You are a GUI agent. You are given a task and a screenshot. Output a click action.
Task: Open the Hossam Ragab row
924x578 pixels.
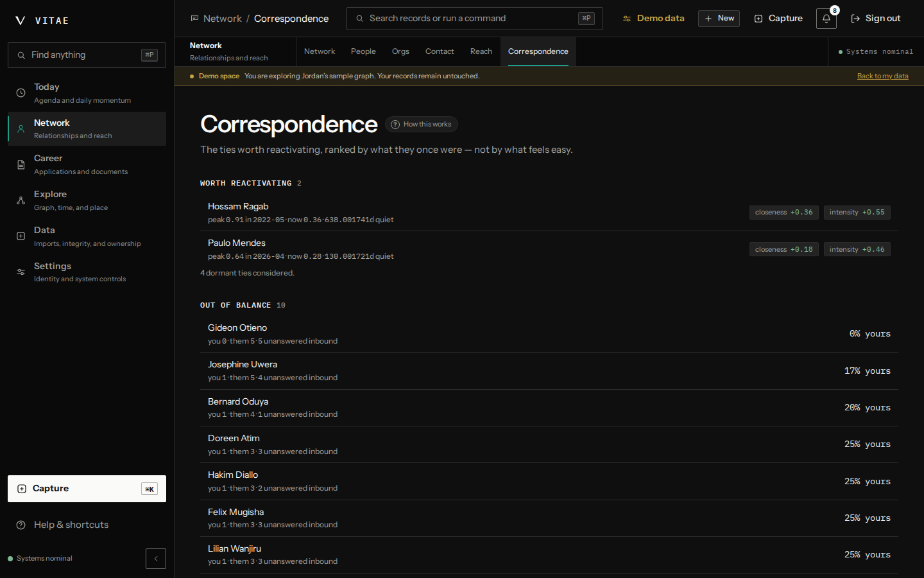(549, 213)
